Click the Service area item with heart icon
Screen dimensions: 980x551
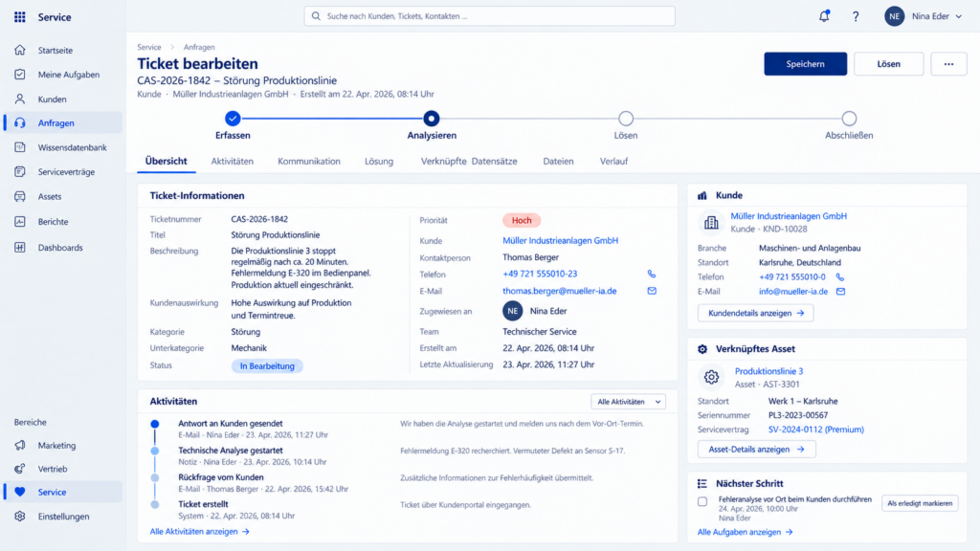tap(62, 493)
